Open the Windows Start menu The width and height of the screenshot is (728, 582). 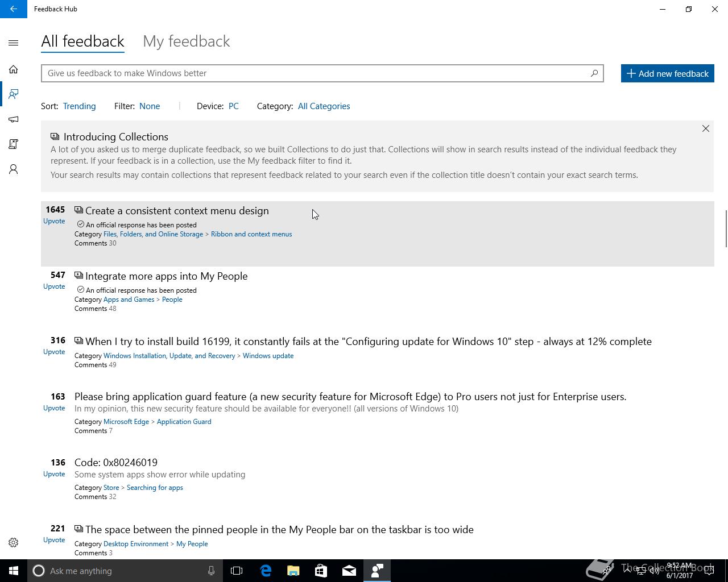(14, 571)
